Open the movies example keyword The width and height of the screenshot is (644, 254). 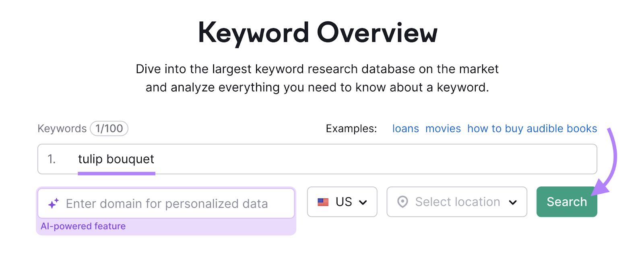pos(443,128)
